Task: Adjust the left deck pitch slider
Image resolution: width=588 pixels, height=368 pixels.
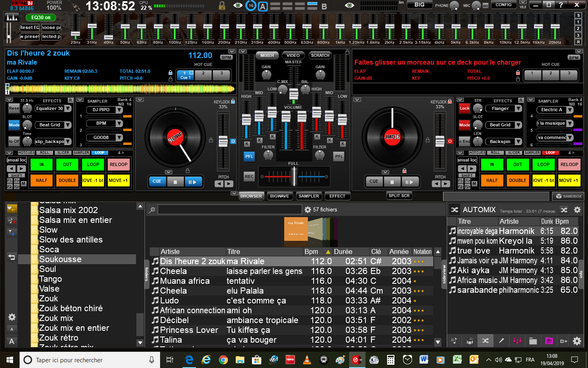Action: pyautogui.click(x=223, y=141)
